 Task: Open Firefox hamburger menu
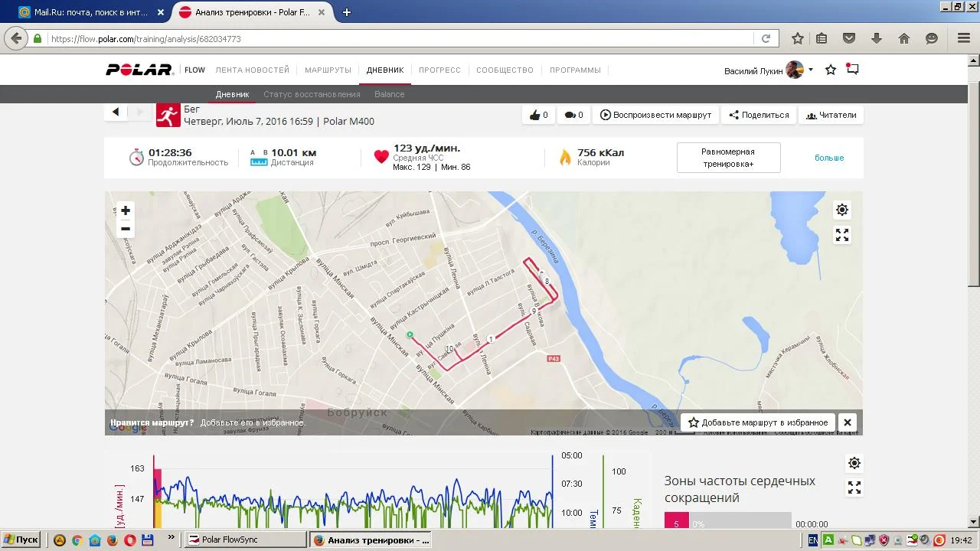(x=964, y=38)
